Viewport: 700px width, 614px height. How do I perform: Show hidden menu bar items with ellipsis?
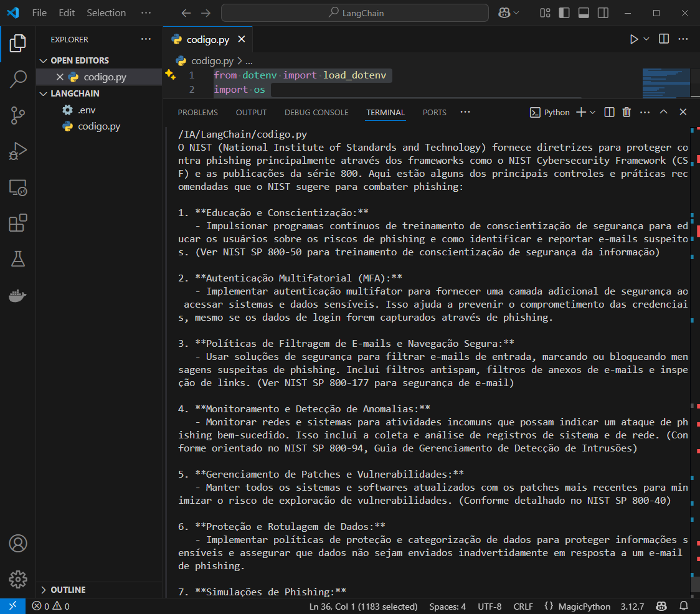146,13
